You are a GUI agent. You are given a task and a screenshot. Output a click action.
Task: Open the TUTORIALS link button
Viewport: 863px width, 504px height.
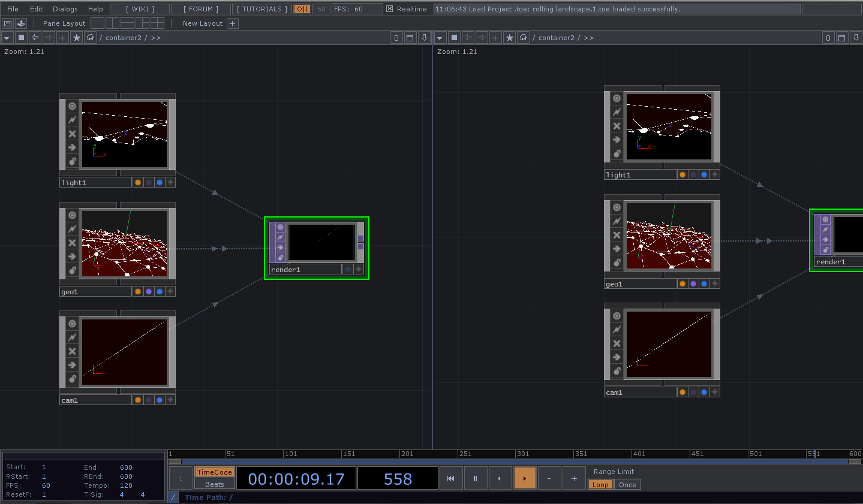coord(262,9)
